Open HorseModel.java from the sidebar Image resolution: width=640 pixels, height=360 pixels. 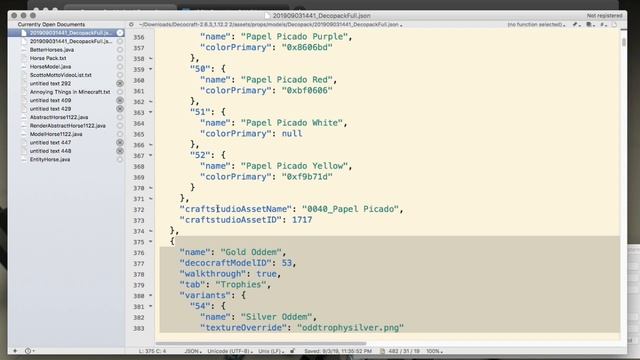click(50, 67)
